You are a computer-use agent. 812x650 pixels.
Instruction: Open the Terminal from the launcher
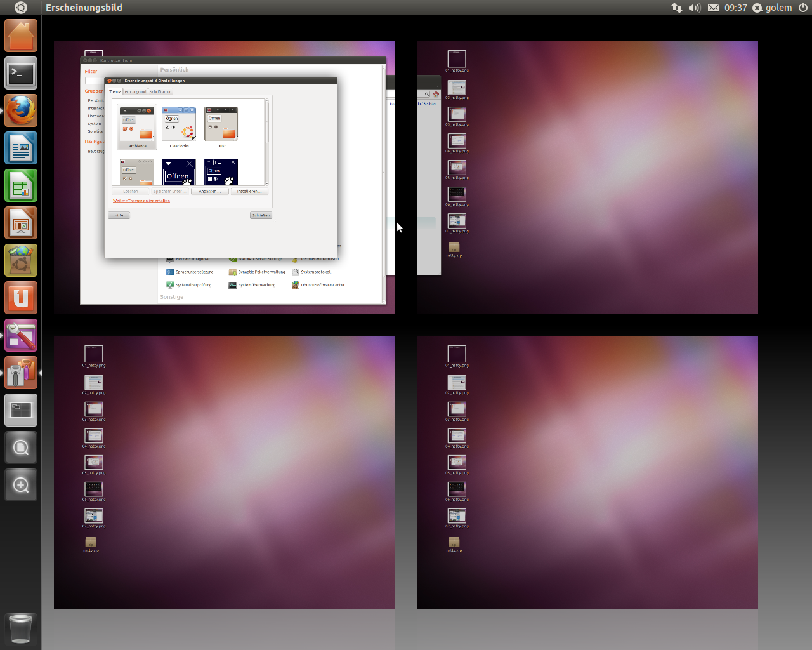pyautogui.click(x=20, y=73)
